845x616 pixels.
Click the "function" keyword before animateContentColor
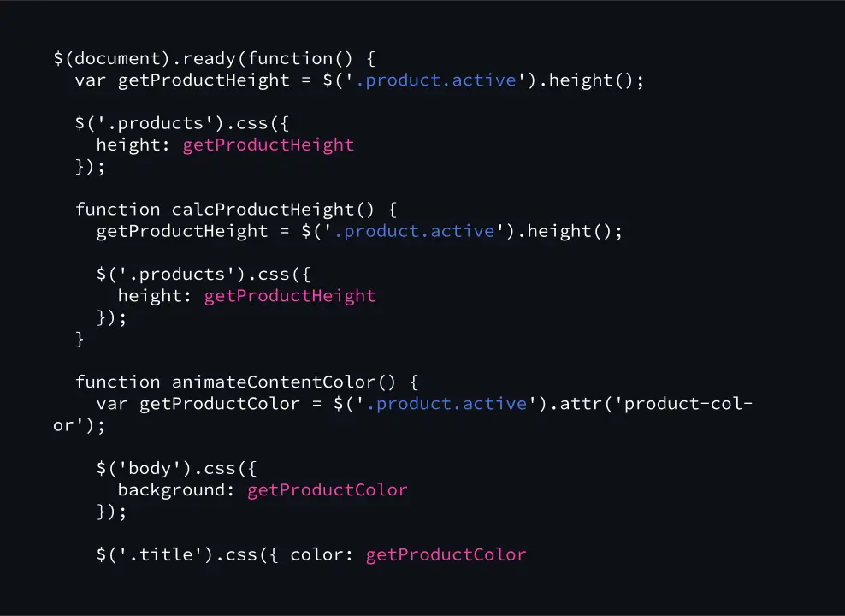point(118,382)
